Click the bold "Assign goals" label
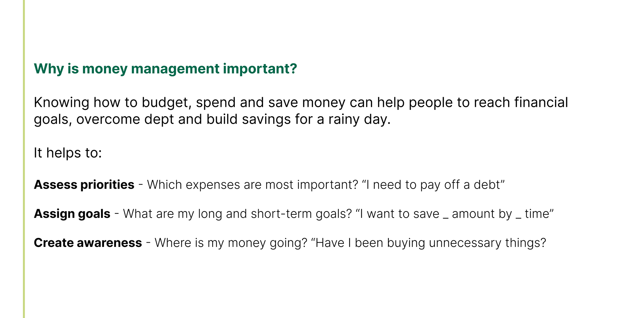The height and width of the screenshot is (318, 644). point(72,214)
